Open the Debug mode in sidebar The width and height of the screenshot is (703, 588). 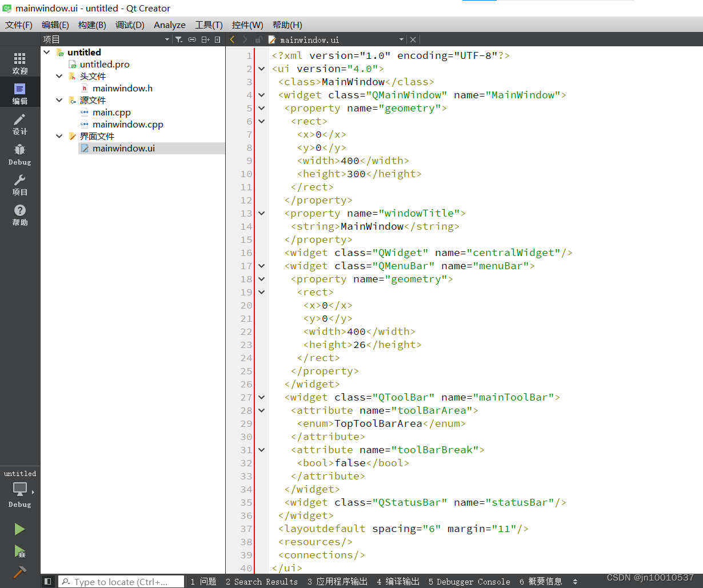(x=20, y=154)
